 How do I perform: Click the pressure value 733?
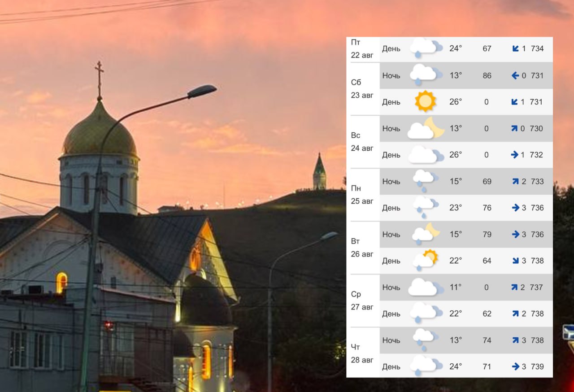[x=537, y=181]
